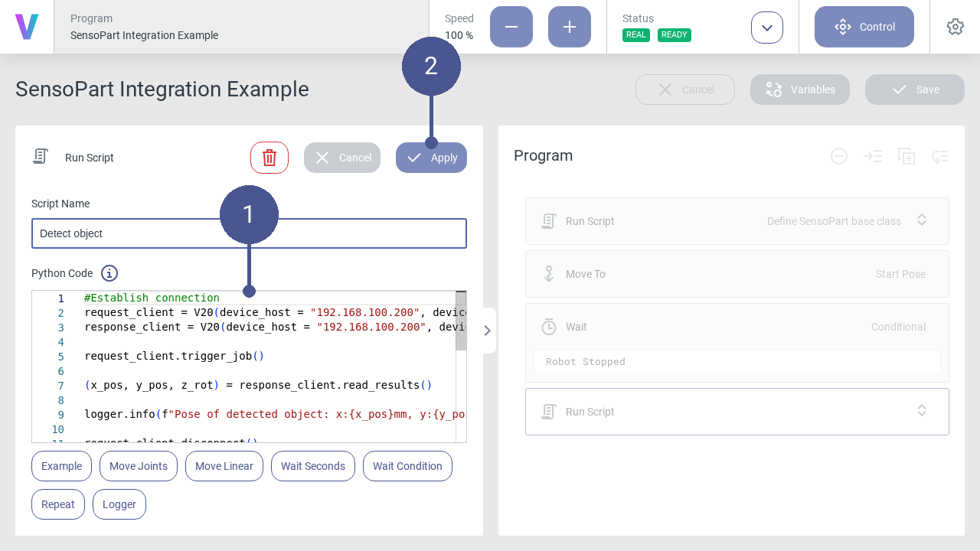
Task: Open settings gear icon in top bar
Action: (x=955, y=27)
